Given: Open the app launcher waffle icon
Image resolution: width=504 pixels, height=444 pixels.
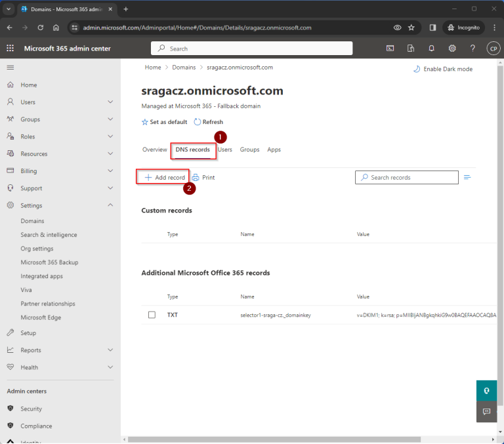Looking at the screenshot, I should coord(10,48).
